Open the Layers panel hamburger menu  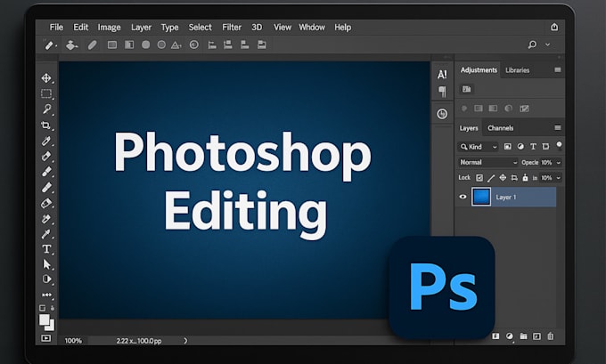558,128
